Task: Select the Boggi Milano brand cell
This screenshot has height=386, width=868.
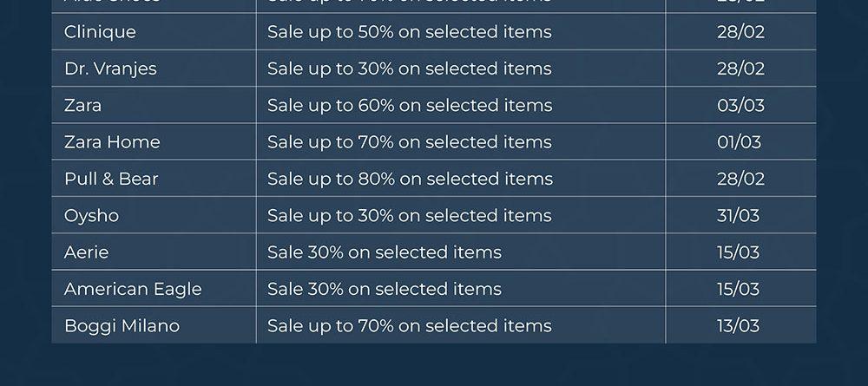Action: pyautogui.click(x=122, y=326)
